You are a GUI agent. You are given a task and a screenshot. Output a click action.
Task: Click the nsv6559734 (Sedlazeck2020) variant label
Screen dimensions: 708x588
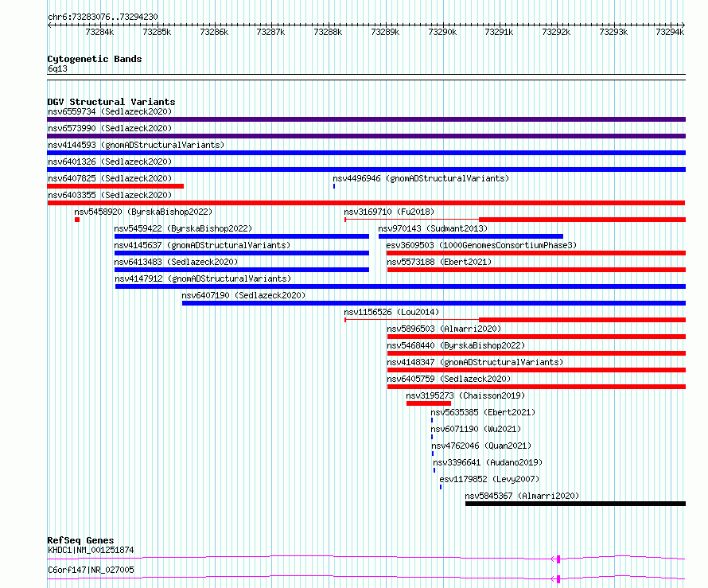click(110, 111)
